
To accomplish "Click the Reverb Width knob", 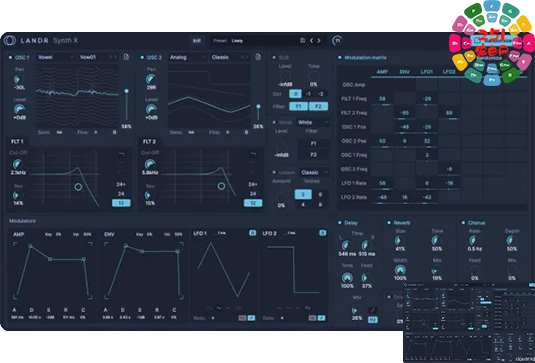I will pyautogui.click(x=400, y=270).
